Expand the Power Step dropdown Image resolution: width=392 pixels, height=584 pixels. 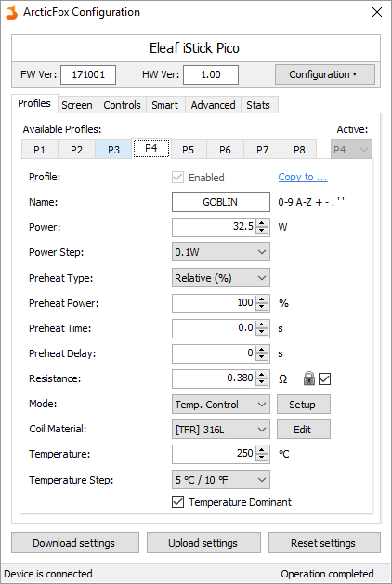221,252
